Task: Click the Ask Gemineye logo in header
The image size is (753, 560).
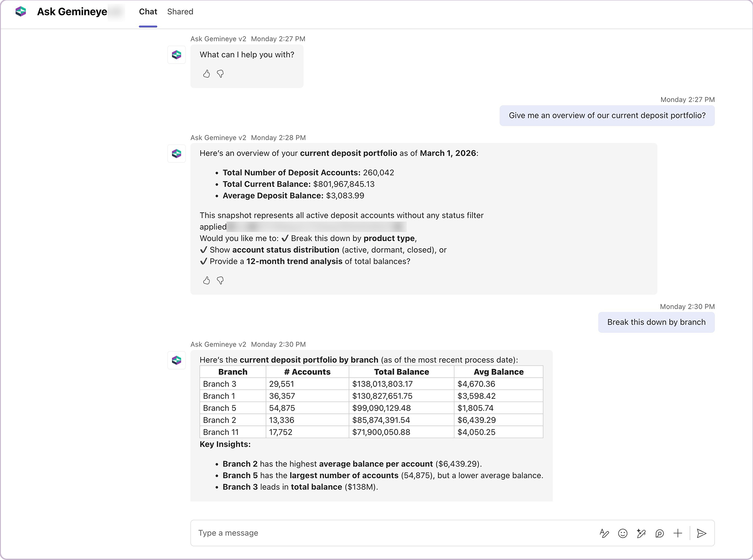Action: [21, 12]
